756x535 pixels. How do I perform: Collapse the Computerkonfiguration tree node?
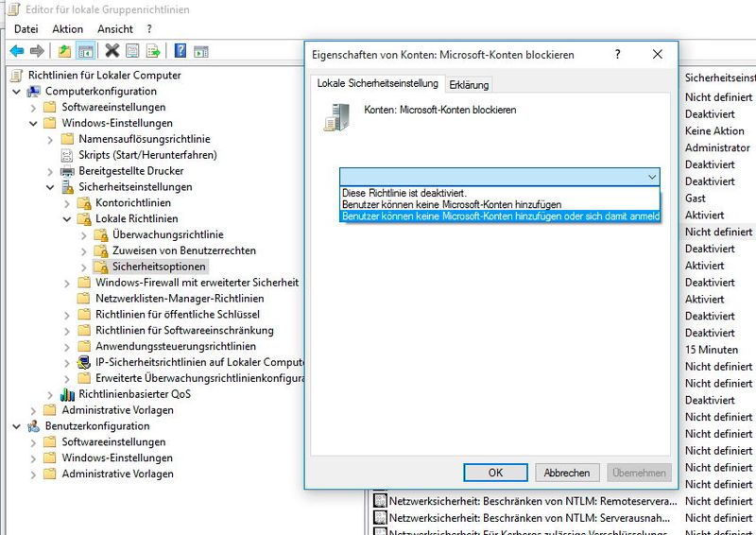pos(16,91)
